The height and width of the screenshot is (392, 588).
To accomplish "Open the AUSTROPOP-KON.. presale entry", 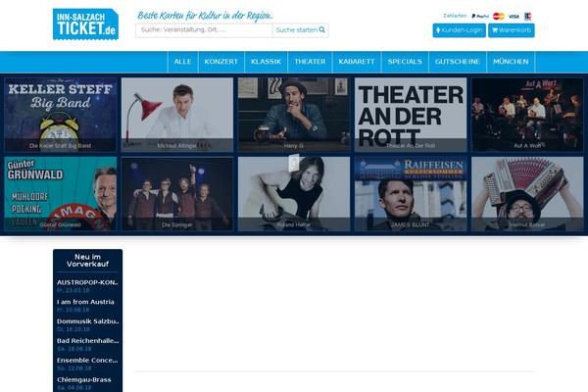I will pyautogui.click(x=87, y=282).
